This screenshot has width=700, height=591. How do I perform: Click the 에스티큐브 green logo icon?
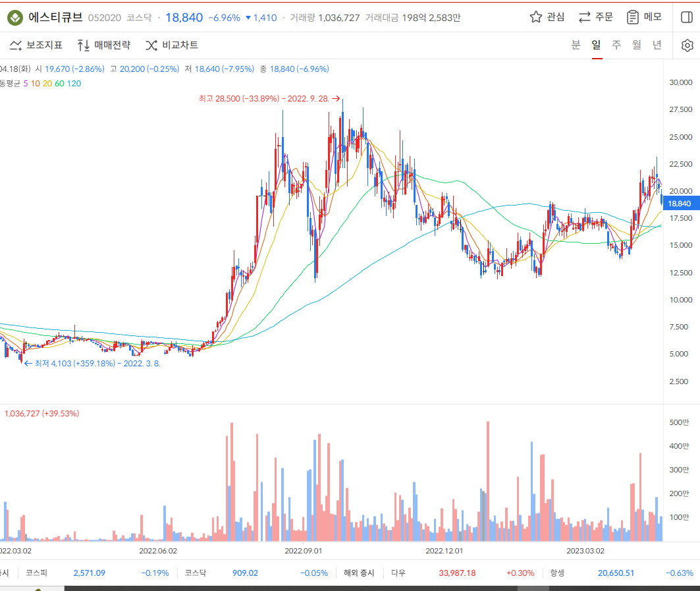14,18
